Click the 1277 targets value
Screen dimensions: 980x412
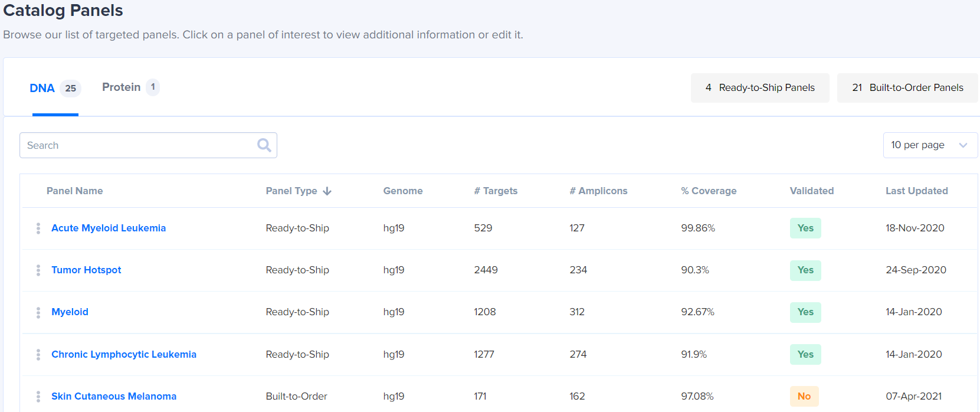click(x=484, y=355)
